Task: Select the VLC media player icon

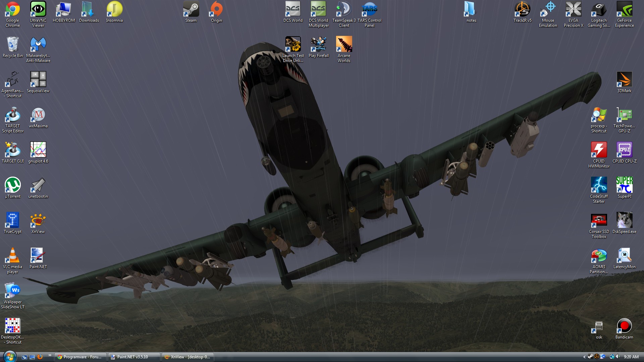Action: 13,256
